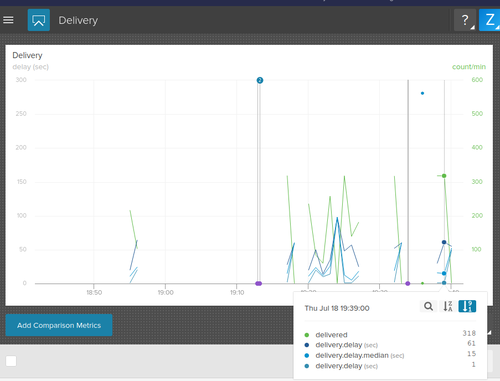Select the purple event marker near 19:34
500x381 pixels.
point(408,283)
